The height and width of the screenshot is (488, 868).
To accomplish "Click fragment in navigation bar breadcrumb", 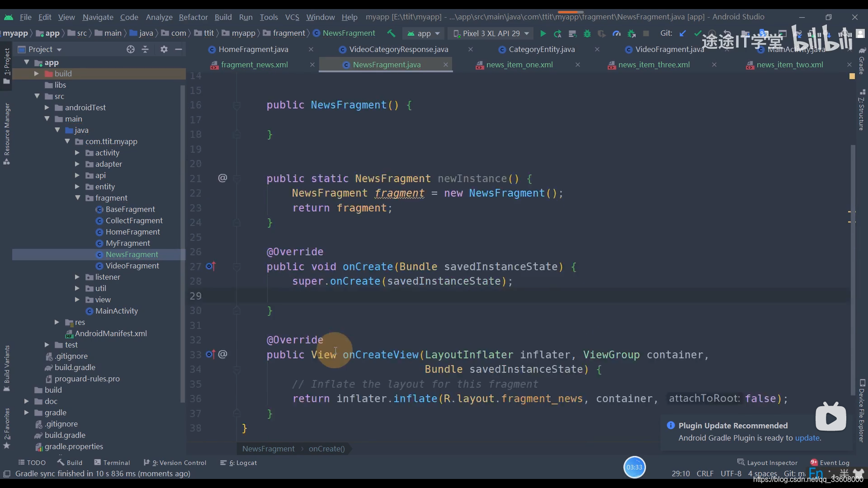I will [289, 33].
